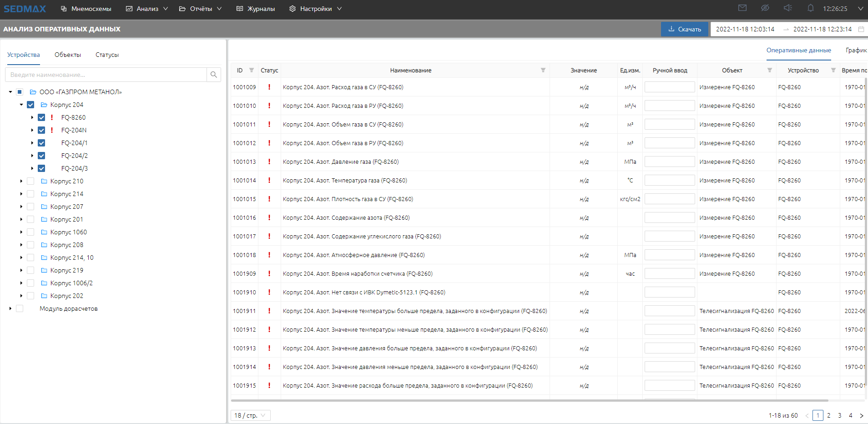Enable the Модуль дорасчетов checkbox
This screenshot has width=868, height=424.
point(20,308)
